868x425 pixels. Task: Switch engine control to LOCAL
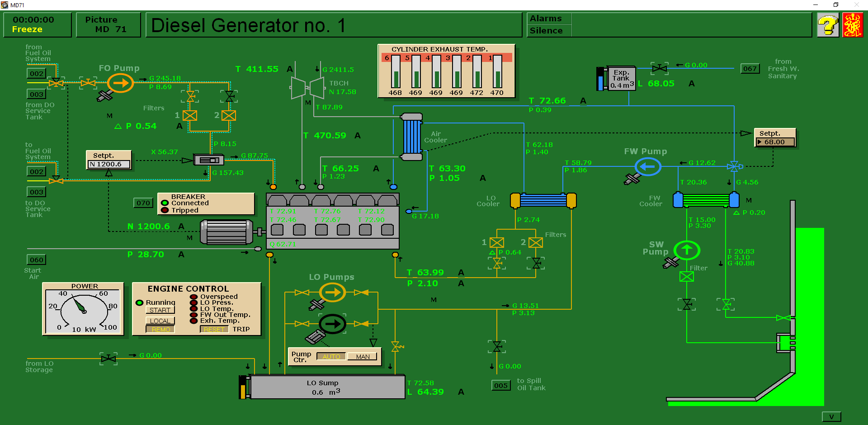pos(160,321)
